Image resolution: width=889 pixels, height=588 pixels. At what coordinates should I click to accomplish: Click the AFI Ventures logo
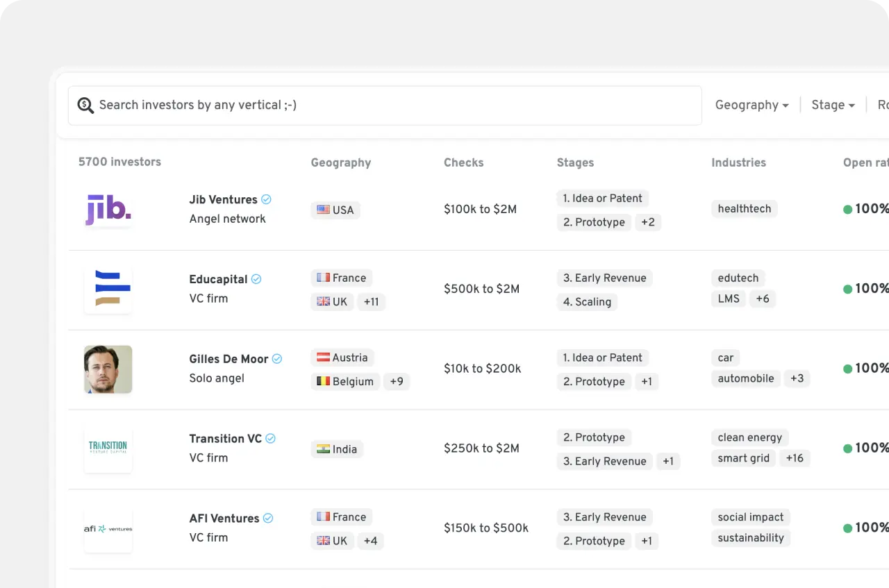[108, 528]
